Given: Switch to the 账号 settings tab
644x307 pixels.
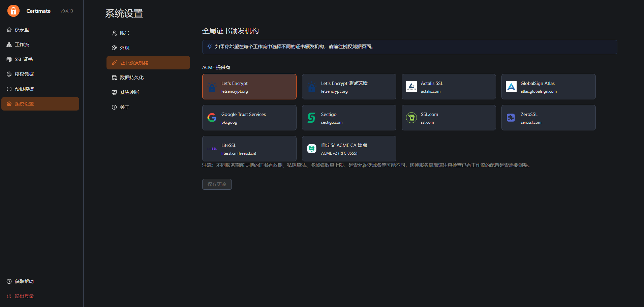Looking at the screenshot, I should click(124, 33).
